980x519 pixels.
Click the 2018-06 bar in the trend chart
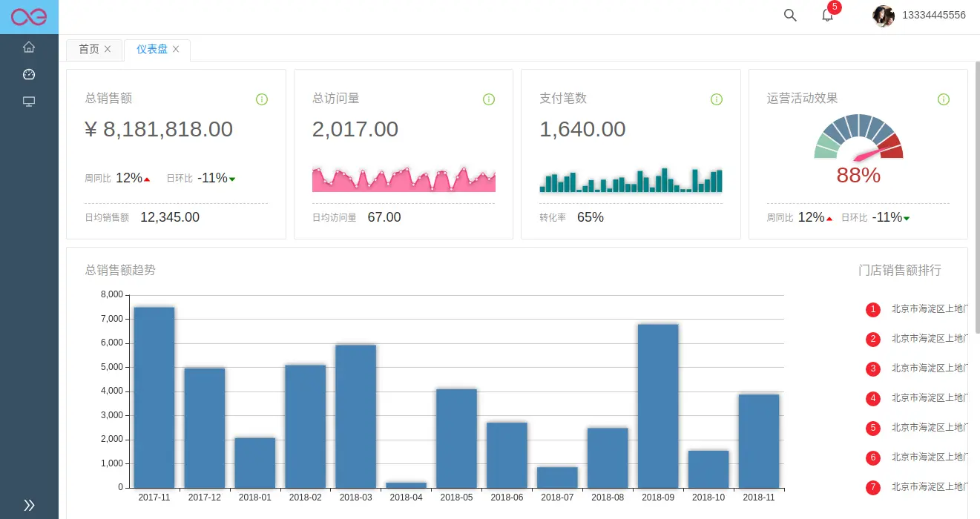pos(507,455)
